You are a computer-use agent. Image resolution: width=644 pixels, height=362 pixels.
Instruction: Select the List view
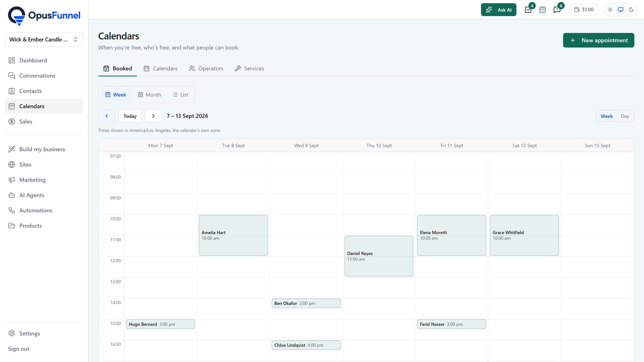click(x=180, y=95)
